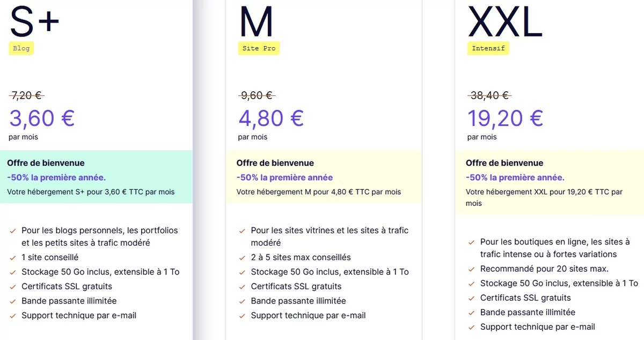Click the 3,60 € monthly price
This screenshot has height=340, width=644.
coord(42,118)
